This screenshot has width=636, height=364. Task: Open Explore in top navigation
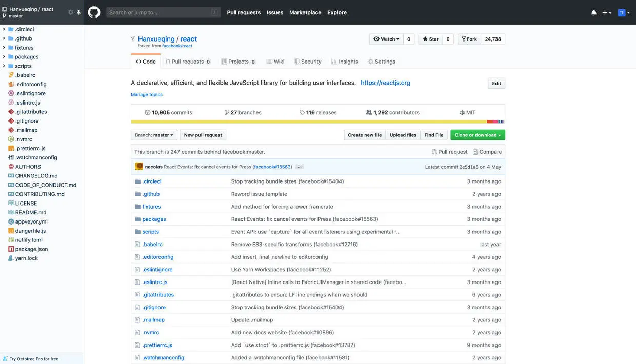click(337, 12)
